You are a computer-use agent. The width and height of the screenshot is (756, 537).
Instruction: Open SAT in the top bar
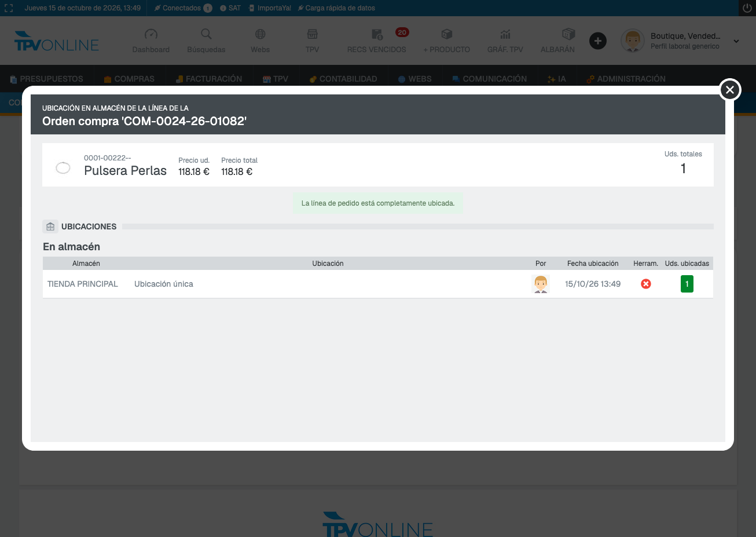[x=230, y=8]
